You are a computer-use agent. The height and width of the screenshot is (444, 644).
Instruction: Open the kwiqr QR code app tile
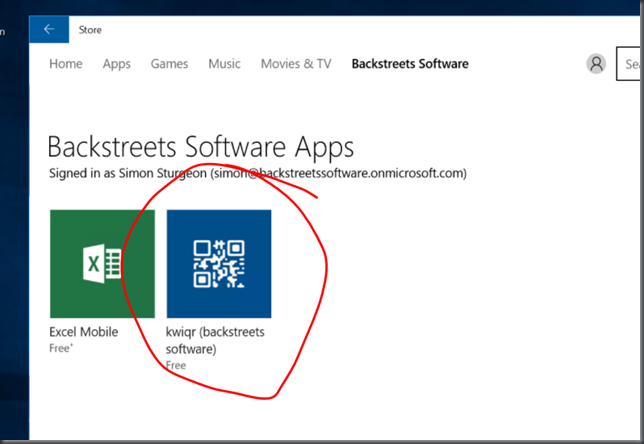pyautogui.click(x=219, y=264)
